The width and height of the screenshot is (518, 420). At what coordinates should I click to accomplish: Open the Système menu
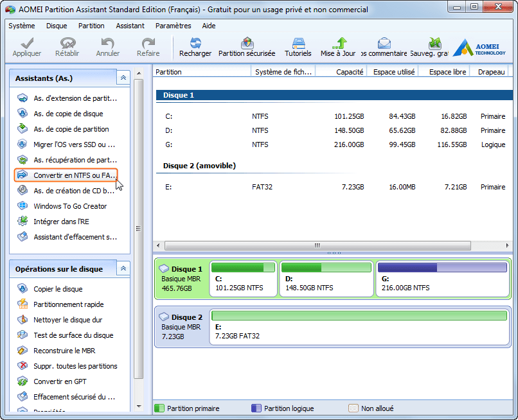[22, 26]
